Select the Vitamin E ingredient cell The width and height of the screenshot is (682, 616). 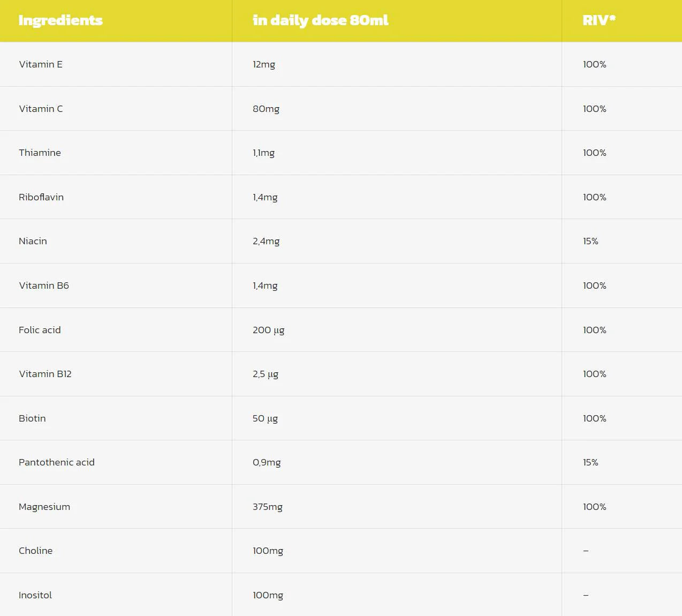pos(41,64)
